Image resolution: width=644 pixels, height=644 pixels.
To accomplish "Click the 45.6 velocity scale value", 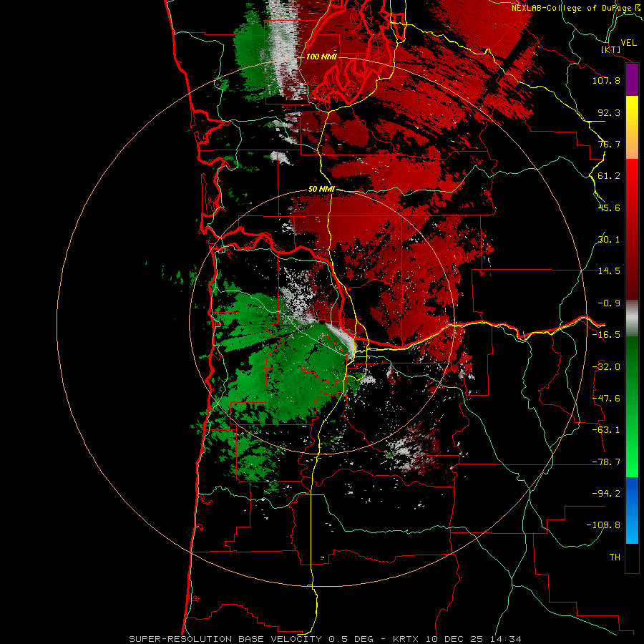I will [609, 208].
